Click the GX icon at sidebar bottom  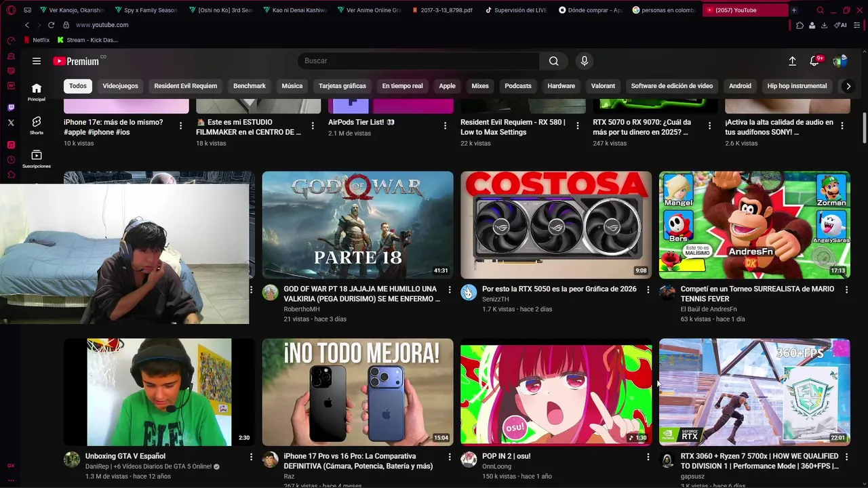pyautogui.click(x=11, y=466)
